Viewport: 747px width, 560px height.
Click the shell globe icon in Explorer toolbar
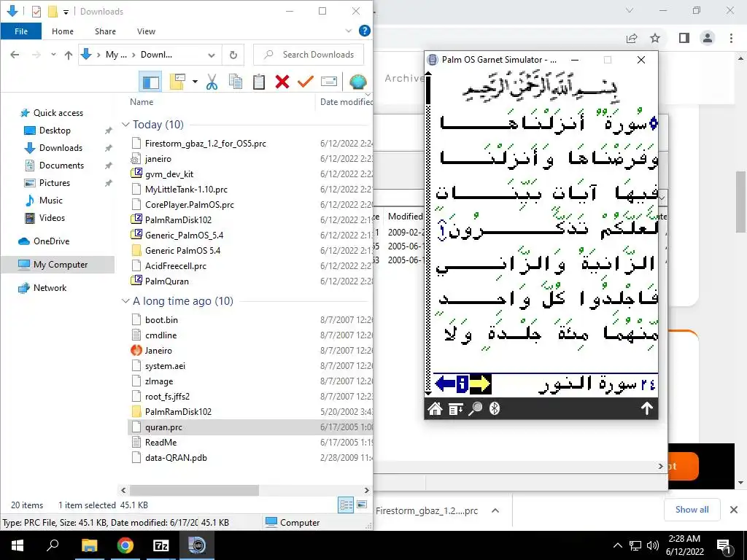click(357, 82)
